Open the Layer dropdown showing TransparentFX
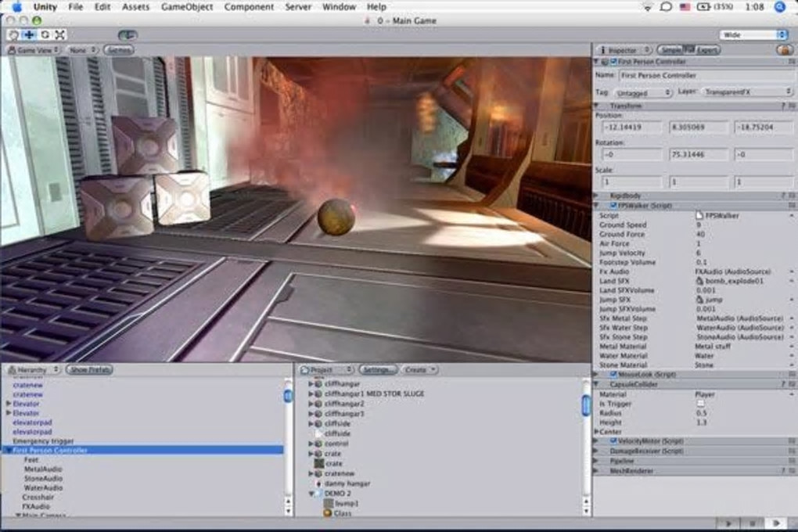The image size is (798, 532). click(746, 92)
